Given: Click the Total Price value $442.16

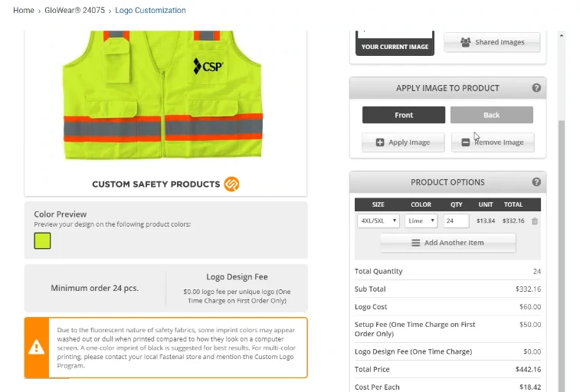Looking at the screenshot, I should point(528,369).
